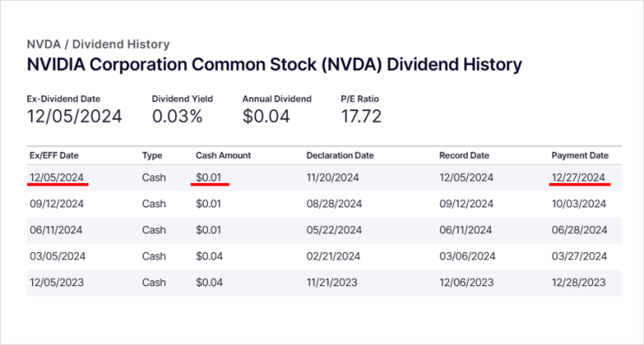Click the record date 09/12/2024 cell
The image size is (644, 345).
point(466,204)
